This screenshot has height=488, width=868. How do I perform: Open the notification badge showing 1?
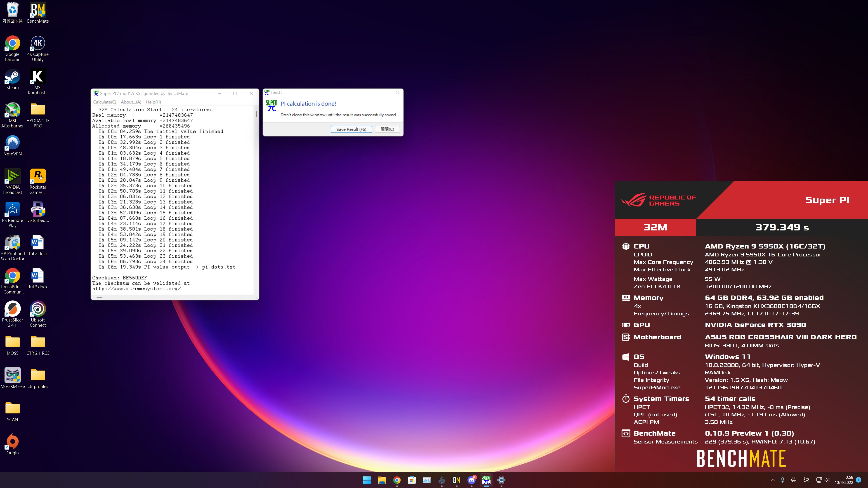859,480
